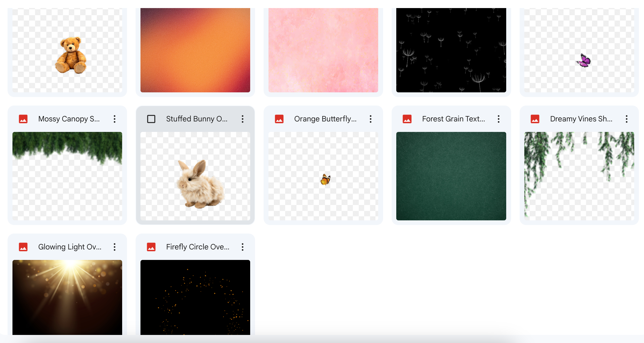
Task: Open three-dot menu for Firefly Circle Overlay
Action: 243,247
